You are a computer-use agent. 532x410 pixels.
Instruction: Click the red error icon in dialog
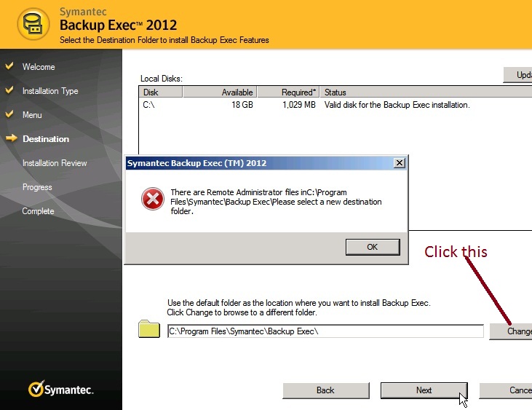(x=152, y=198)
